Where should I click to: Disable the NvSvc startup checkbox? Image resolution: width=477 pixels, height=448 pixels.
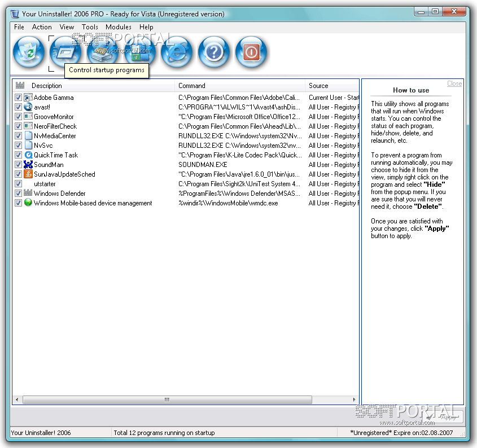coord(18,146)
